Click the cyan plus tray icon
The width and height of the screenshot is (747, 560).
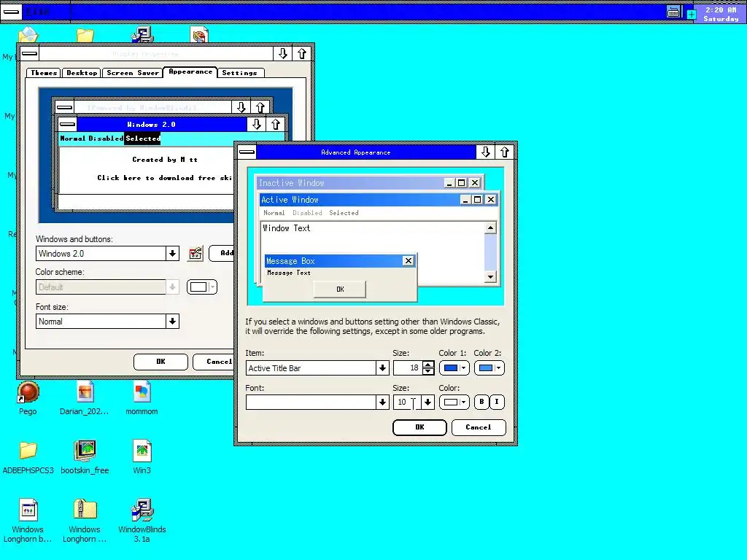691,15
